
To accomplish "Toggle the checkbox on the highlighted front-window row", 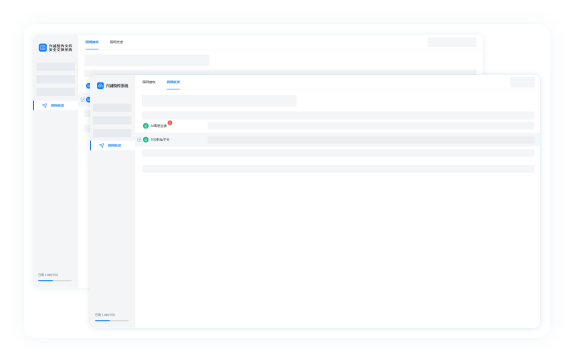I will click(x=139, y=139).
